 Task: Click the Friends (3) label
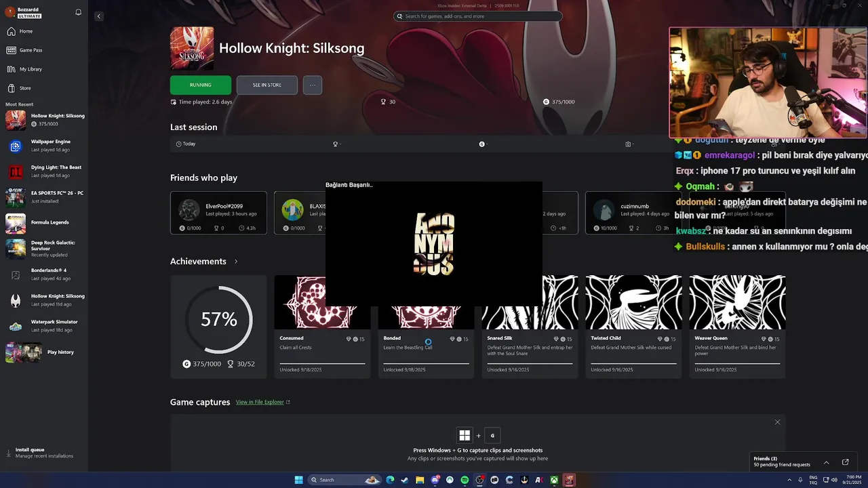tap(766, 459)
